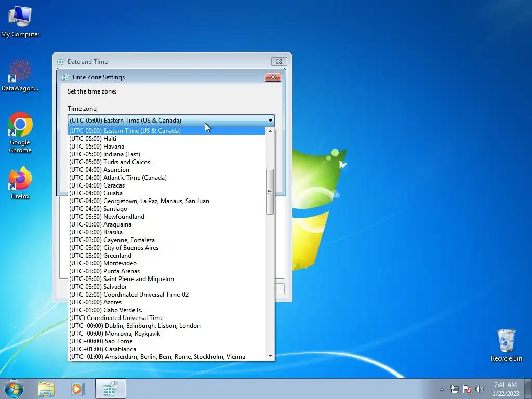532x399 pixels.
Task: Click the Show Desktop strip on taskbar
Action: pos(528,389)
